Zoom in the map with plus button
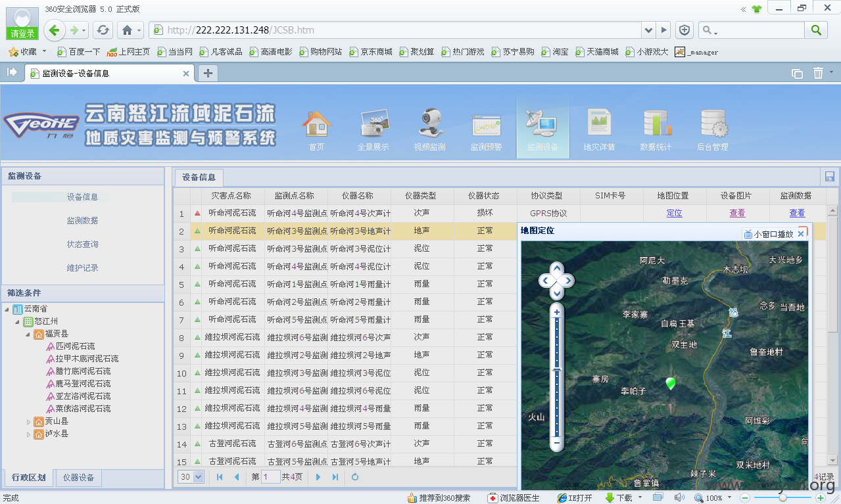This screenshot has height=504, width=841. [x=557, y=311]
